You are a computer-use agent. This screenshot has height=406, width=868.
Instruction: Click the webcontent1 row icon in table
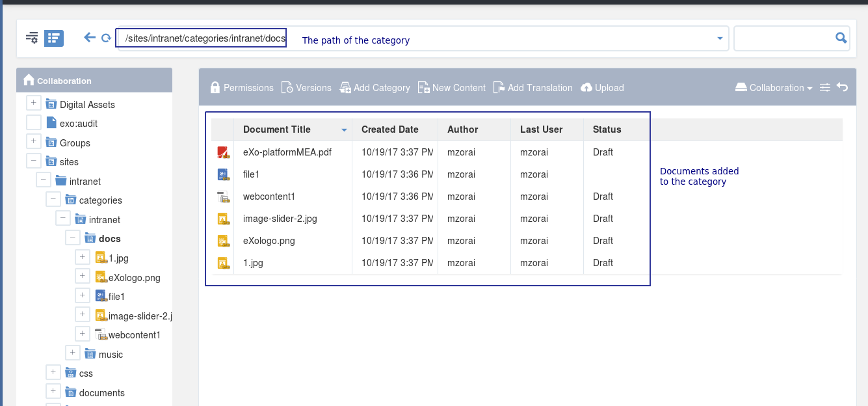(223, 196)
